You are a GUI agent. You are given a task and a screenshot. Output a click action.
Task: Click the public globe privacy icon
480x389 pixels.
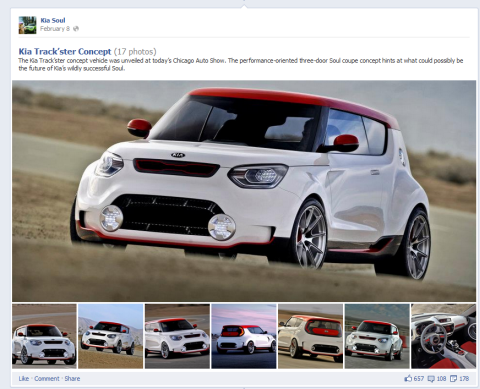pos(76,29)
